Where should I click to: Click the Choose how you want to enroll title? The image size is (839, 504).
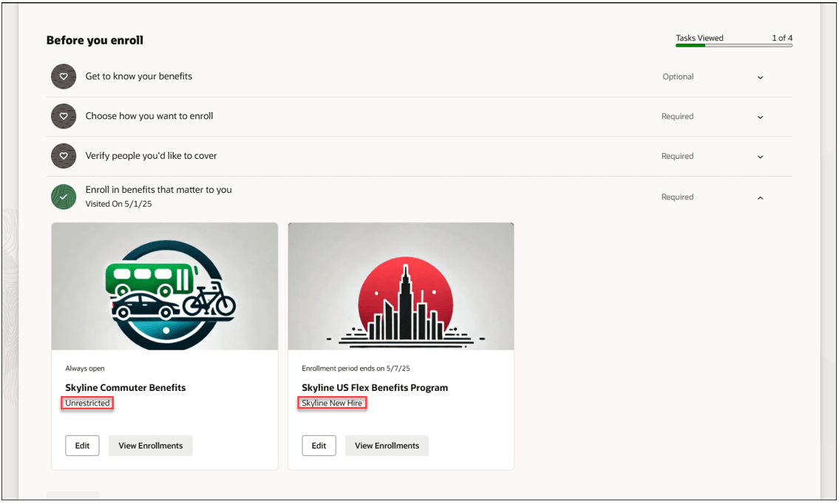[x=149, y=116]
